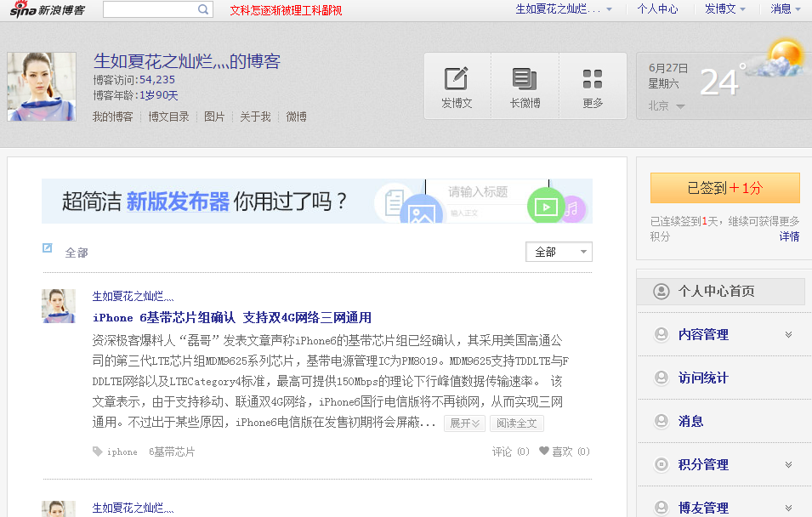Click the large profile photo in header
This screenshot has height=517, width=812.
(x=42, y=87)
